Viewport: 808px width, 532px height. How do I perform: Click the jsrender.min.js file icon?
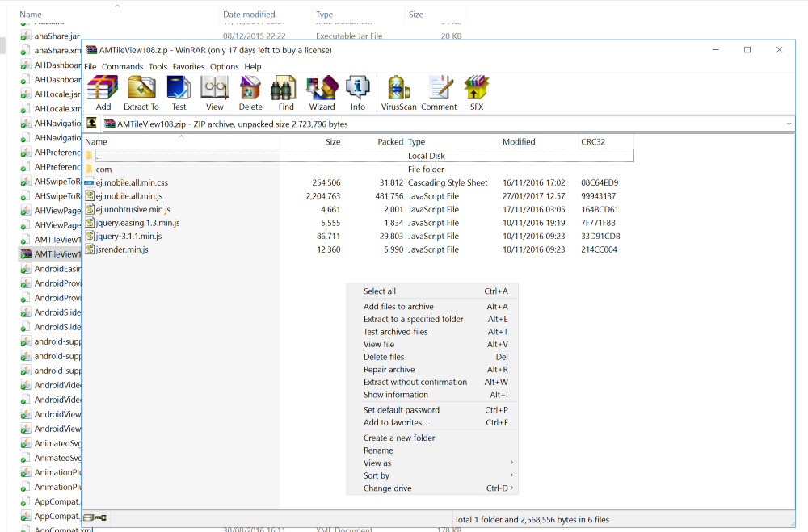coord(90,249)
